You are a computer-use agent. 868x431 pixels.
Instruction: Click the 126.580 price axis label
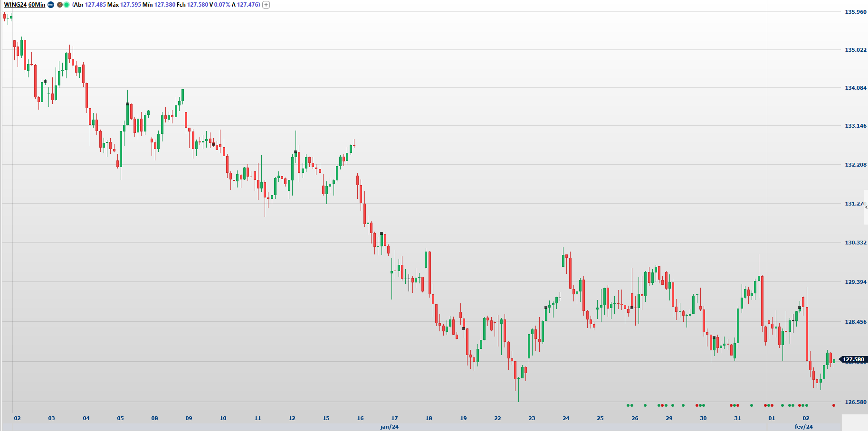tap(855, 402)
